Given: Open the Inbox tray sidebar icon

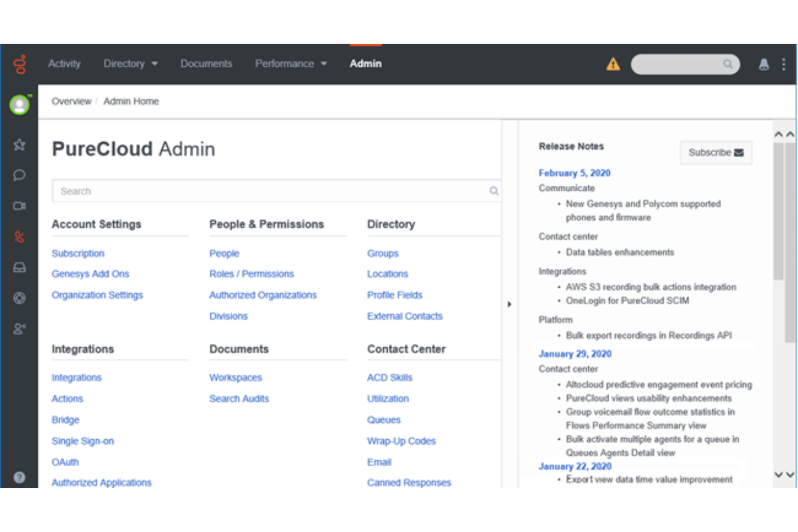Looking at the screenshot, I should click(19, 267).
